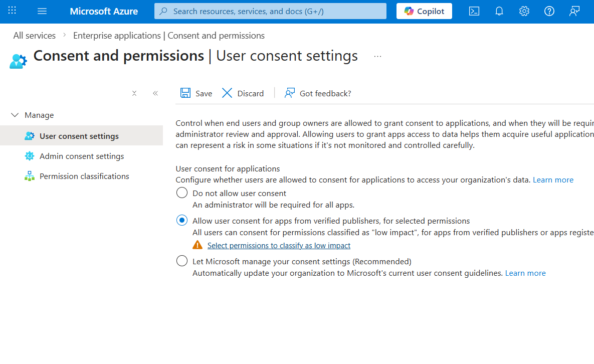Collapse the Manage section chevron
This screenshot has width=594, height=364.
(x=15, y=115)
